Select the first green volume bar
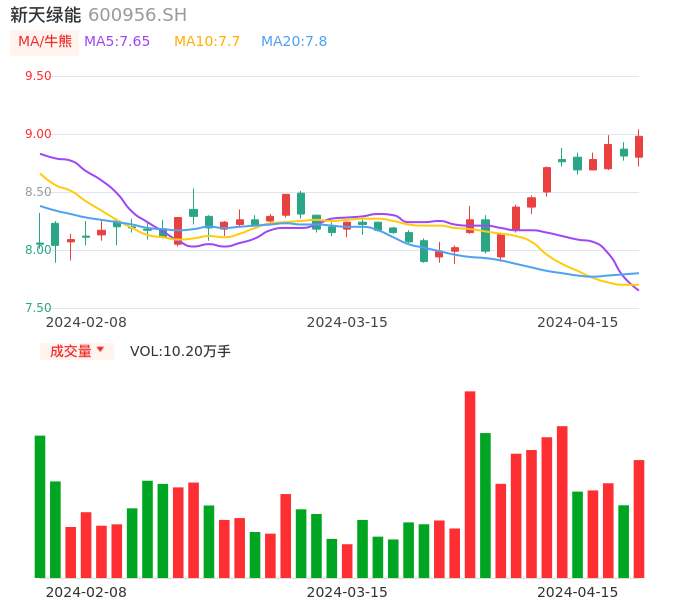 tap(40, 507)
